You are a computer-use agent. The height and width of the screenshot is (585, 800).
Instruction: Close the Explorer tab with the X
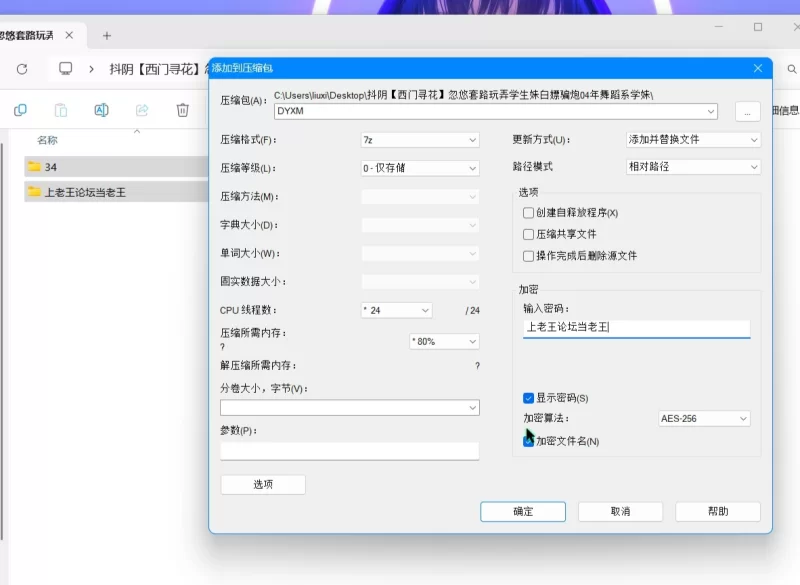point(69,35)
